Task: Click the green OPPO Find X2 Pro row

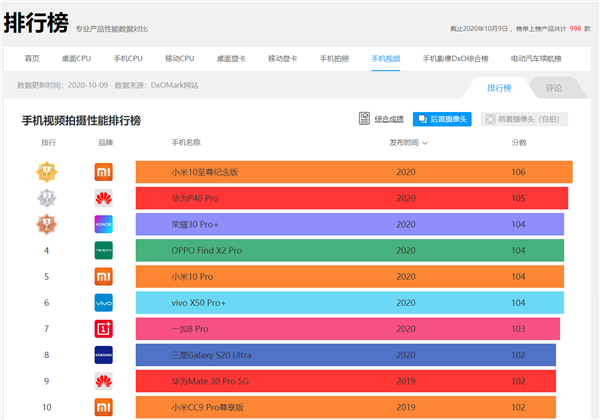Action: 349,250
